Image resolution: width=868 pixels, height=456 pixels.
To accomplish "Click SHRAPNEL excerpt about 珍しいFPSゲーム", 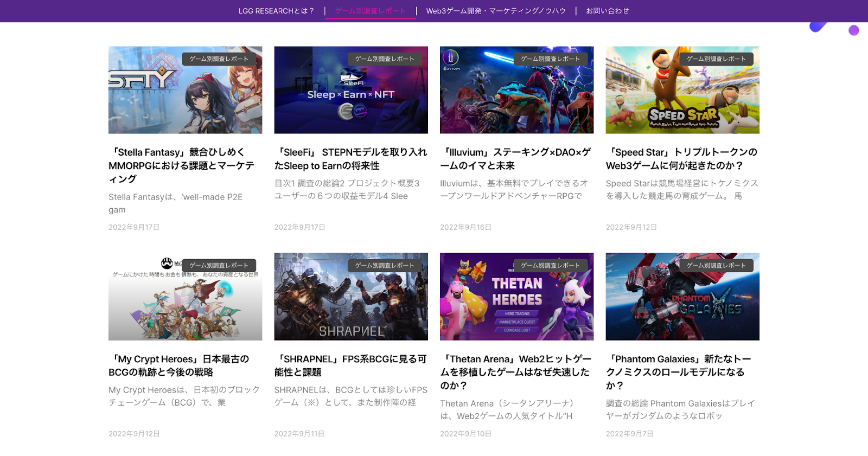I will tap(351, 396).
